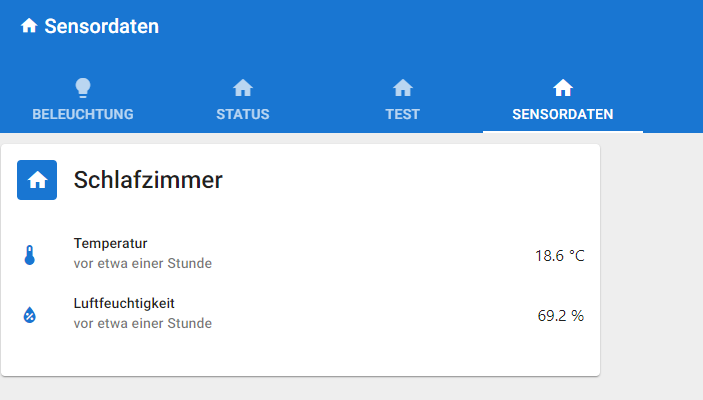The width and height of the screenshot is (703, 400).
Task: Click the 69.2 % humidity value
Action: point(560,316)
